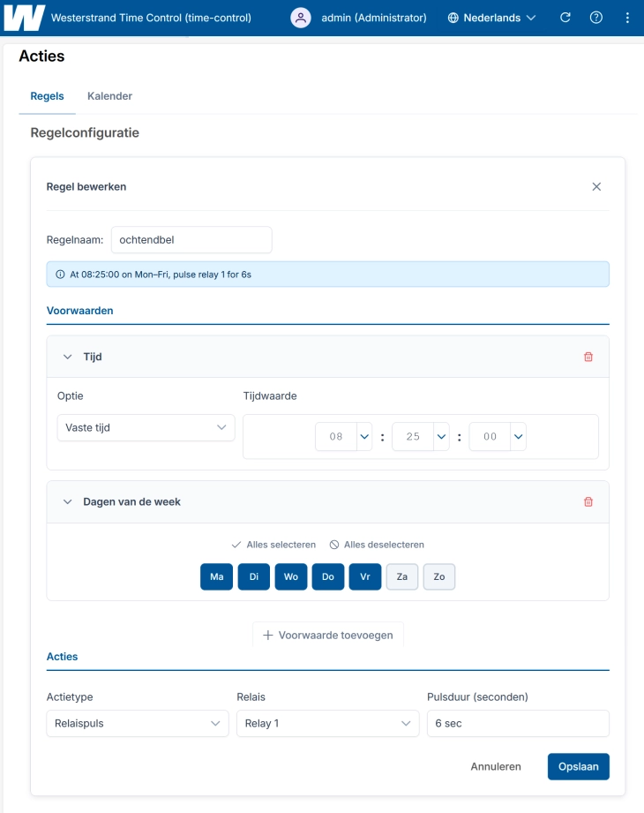Open the minutes dropdown showing 25

441,437
